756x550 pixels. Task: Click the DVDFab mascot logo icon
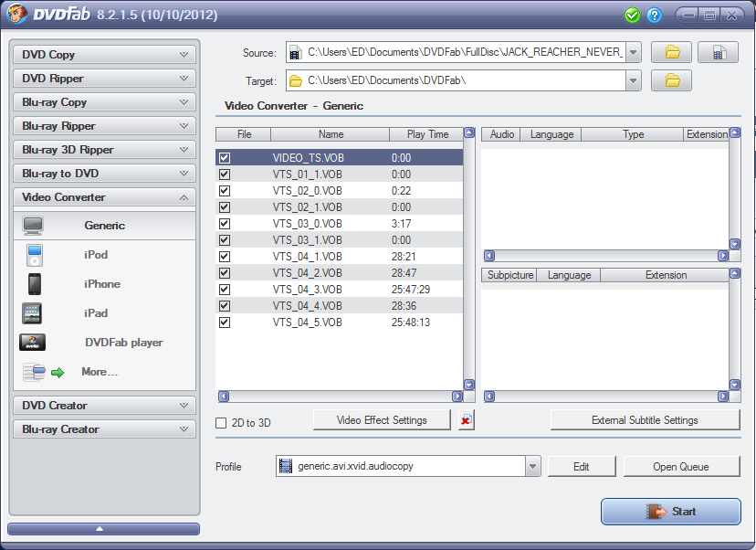click(16, 13)
